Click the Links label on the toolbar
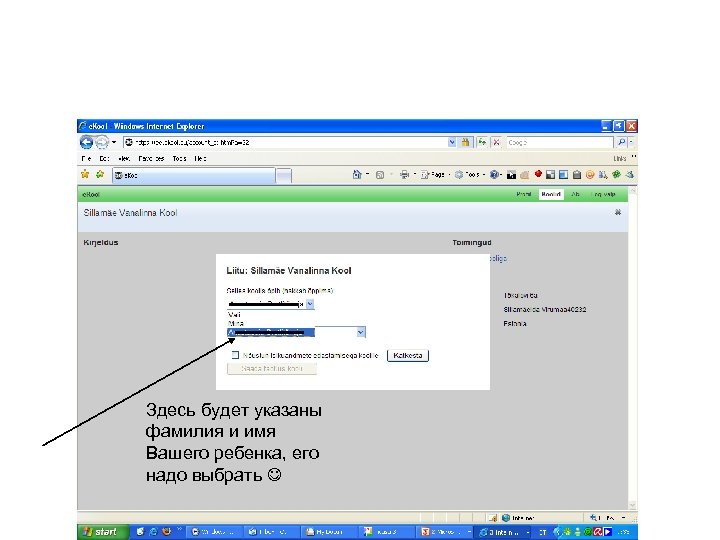Viewport: 720px width, 540px height. click(x=620, y=158)
